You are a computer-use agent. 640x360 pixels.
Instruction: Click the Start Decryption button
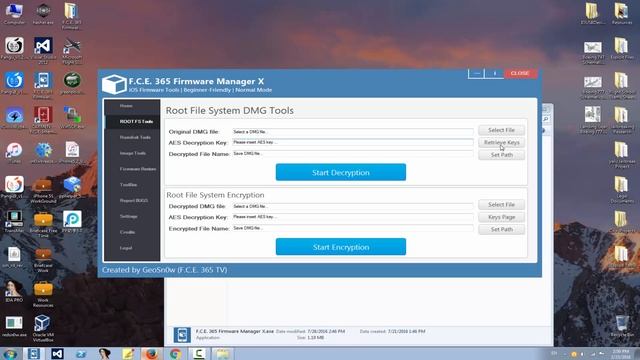click(341, 172)
